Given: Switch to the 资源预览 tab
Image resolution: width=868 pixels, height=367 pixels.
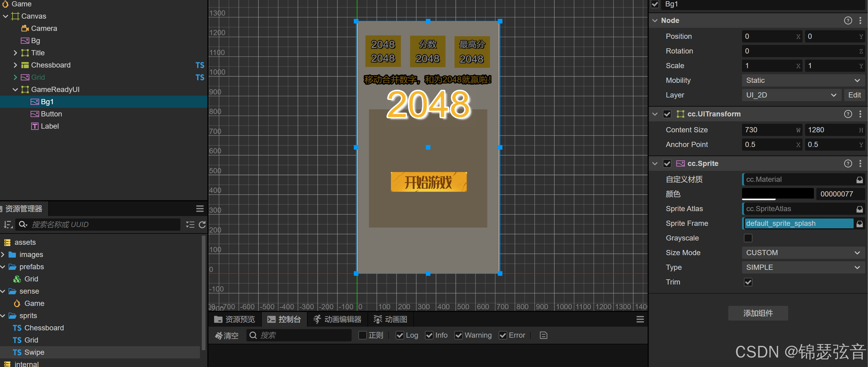Looking at the screenshot, I should tap(235, 319).
